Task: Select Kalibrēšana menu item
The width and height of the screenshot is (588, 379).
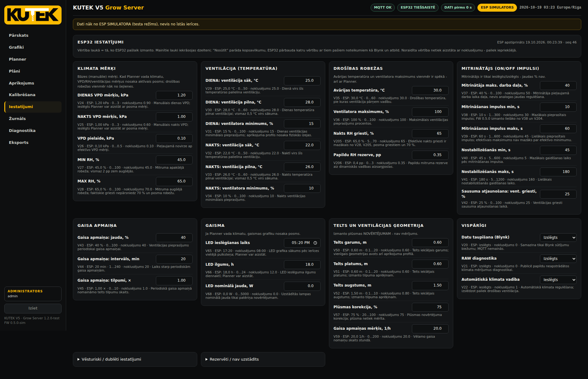Action: [33, 95]
